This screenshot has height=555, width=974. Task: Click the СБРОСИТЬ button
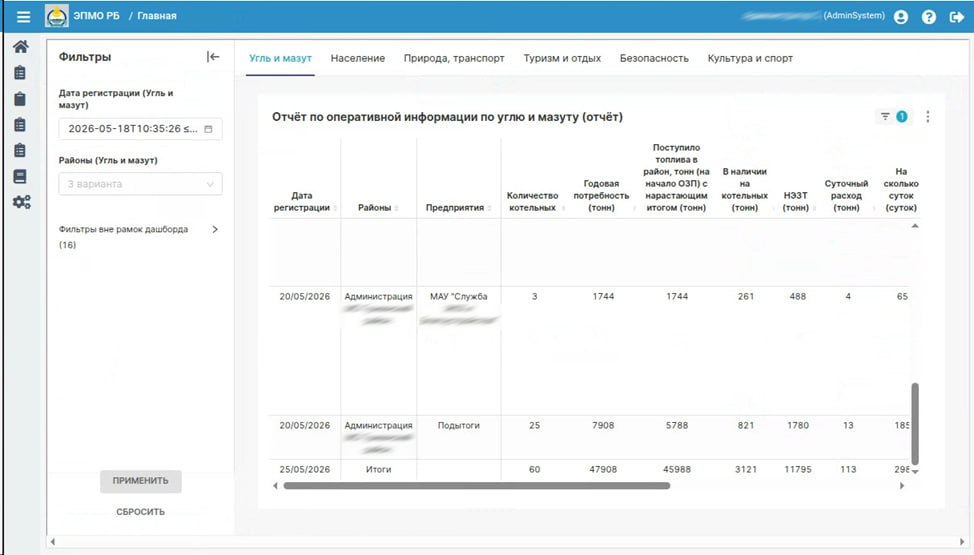pyautogui.click(x=140, y=512)
